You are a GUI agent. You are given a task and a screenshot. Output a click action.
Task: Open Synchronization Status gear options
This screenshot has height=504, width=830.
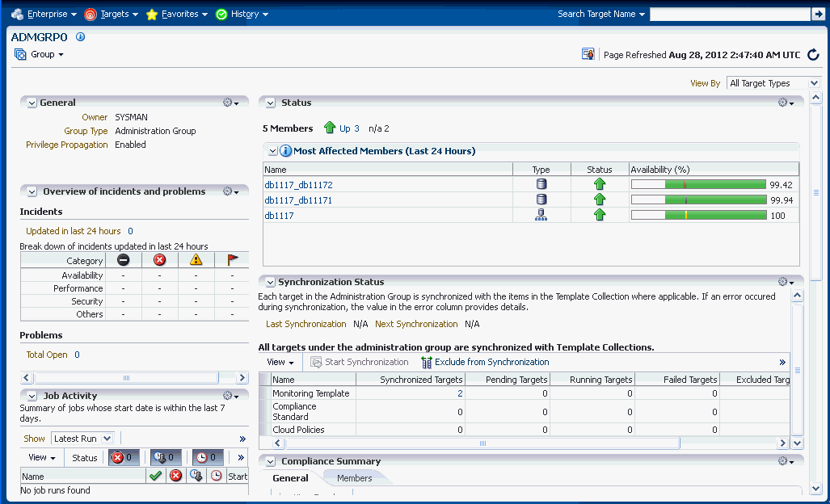[x=786, y=282]
